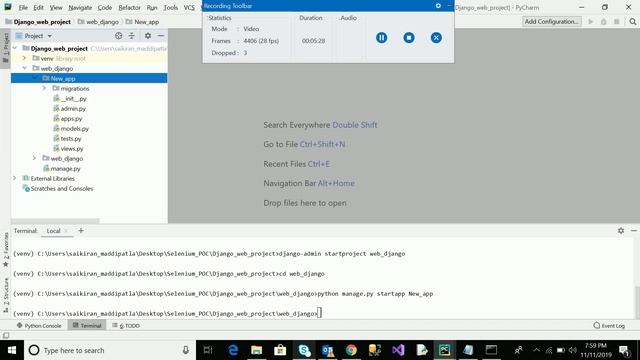Select views.py file

click(69, 149)
